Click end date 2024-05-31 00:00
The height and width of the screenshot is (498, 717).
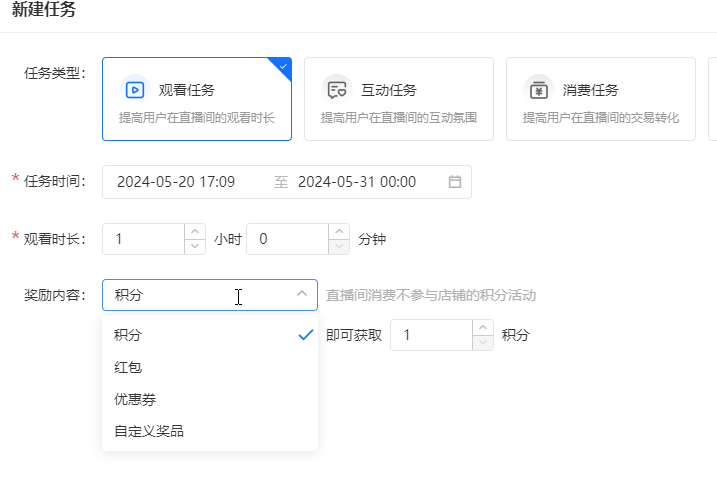357,182
